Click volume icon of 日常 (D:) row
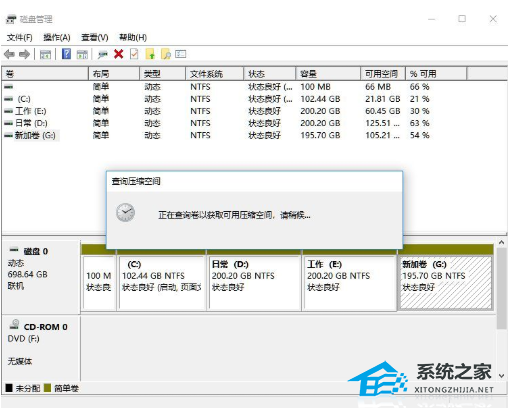This screenshot has width=509, height=408. coord(9,123)
